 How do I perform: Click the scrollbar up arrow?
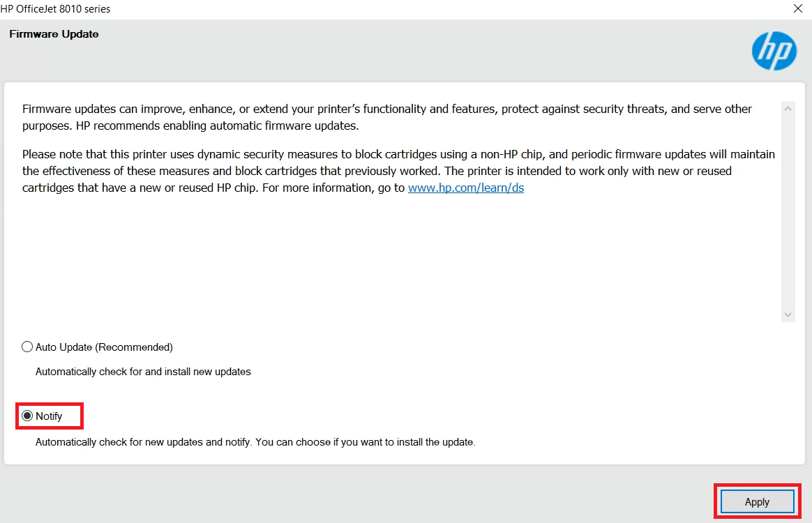tap(788, 108)
